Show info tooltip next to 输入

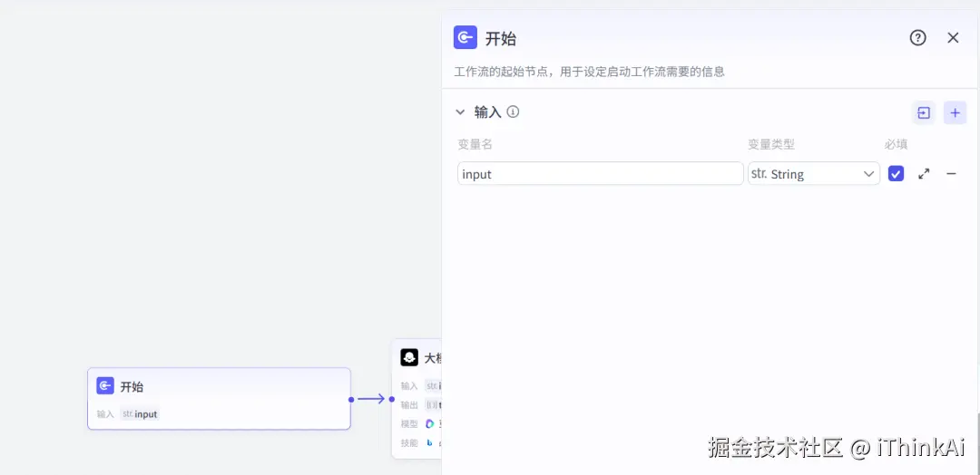[x=513, y=111]
